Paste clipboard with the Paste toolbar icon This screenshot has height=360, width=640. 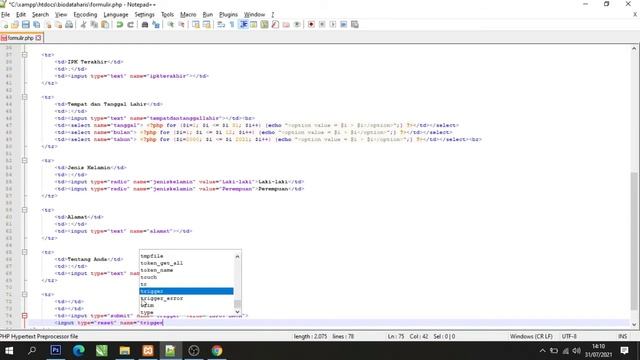tap(105, 25)
